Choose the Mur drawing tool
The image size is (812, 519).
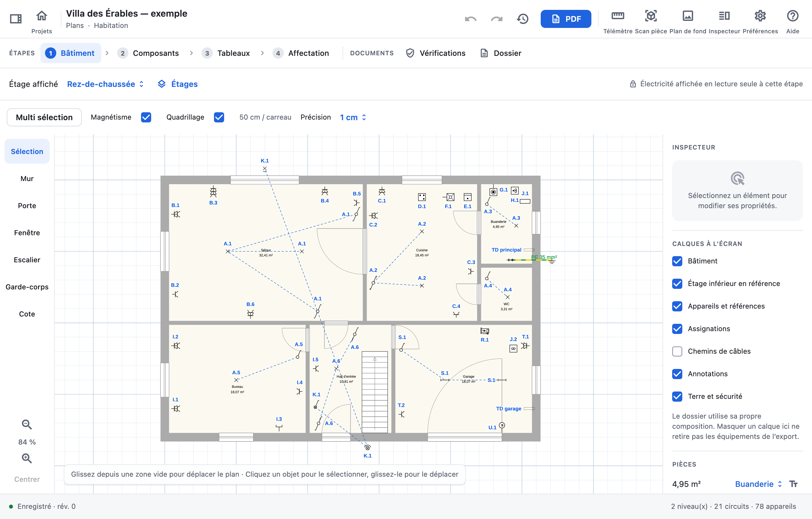[27, 179]
